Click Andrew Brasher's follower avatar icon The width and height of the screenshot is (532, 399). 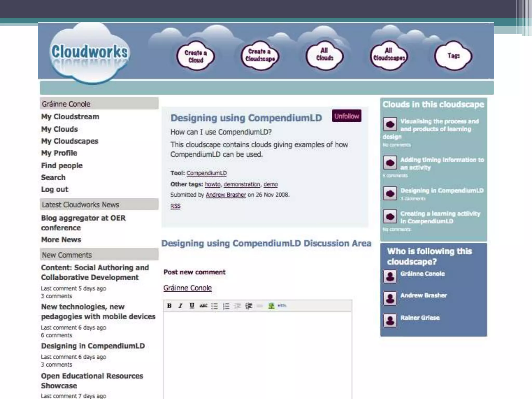[x=390, y=298]
